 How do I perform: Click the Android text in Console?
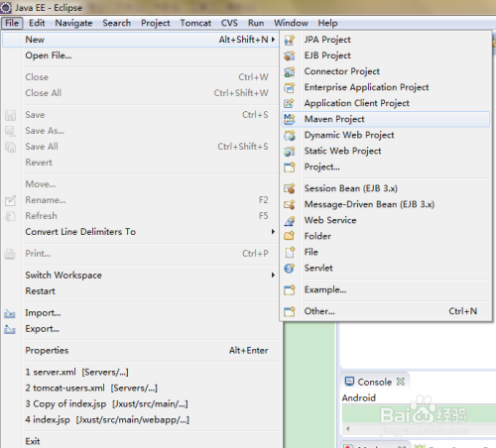(x=359, y=397)
